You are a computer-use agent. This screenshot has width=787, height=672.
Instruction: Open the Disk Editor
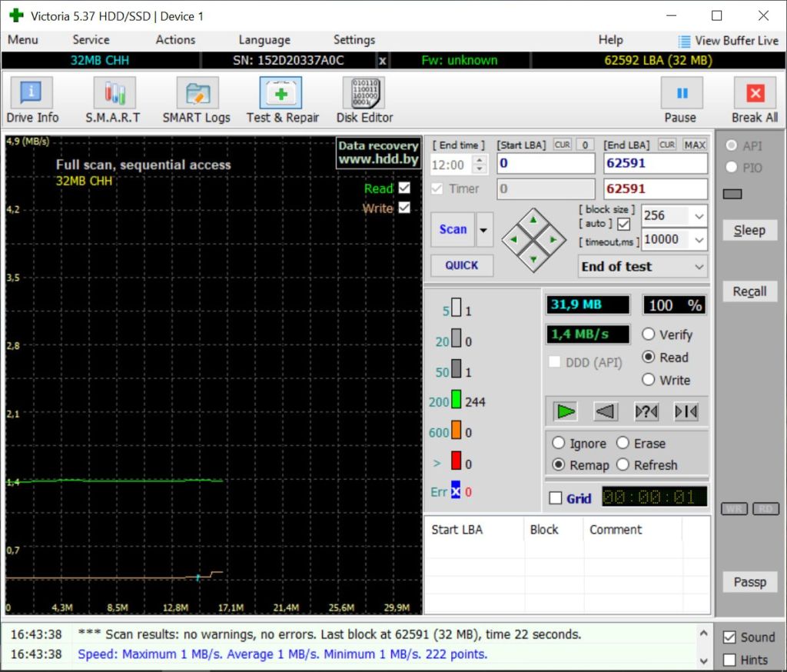tap(364, 100)
